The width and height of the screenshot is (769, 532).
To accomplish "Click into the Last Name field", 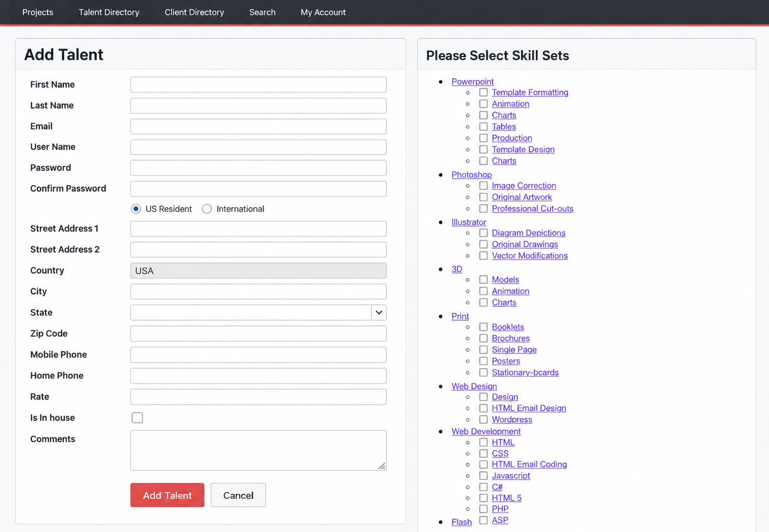I will [259, 106].
